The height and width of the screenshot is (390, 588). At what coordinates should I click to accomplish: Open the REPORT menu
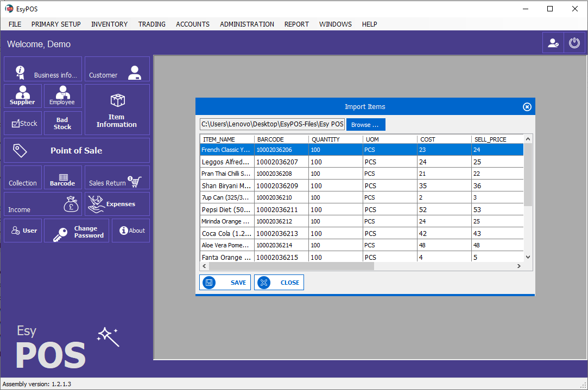click(x=296, y=24)
